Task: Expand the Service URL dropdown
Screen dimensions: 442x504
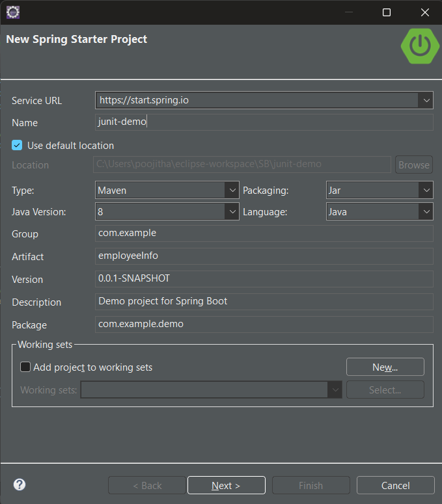Action: (x=426, y=100)
